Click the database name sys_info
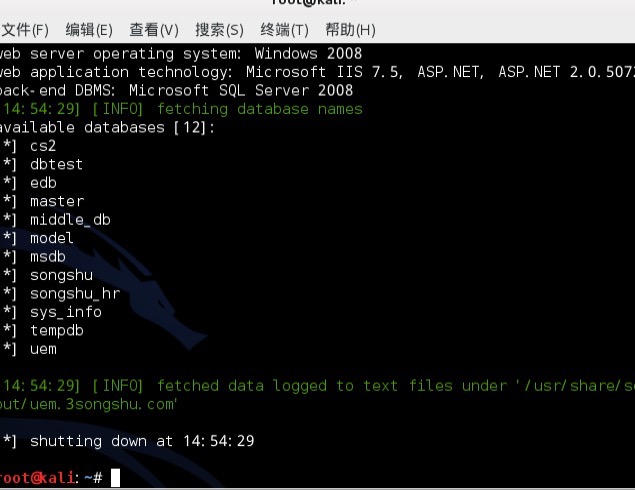The height and width of the screenshot is (490, 635). (x=66, y=312)
